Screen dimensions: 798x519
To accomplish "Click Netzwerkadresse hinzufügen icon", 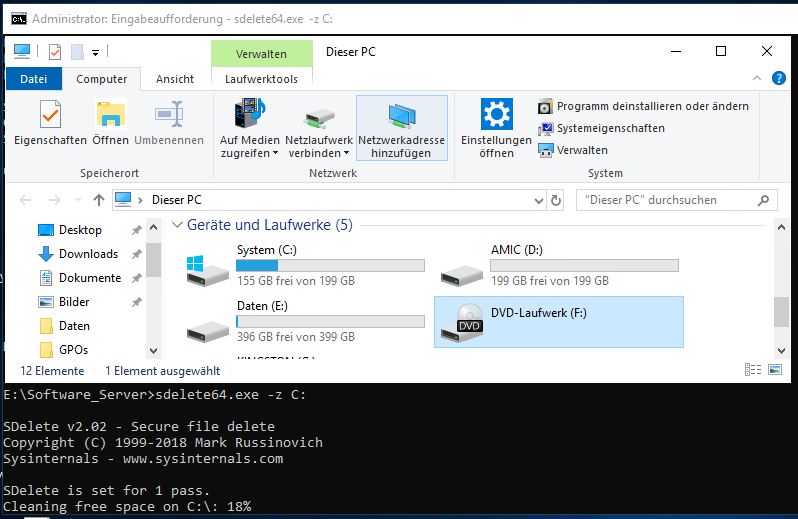I will point(401,116).
